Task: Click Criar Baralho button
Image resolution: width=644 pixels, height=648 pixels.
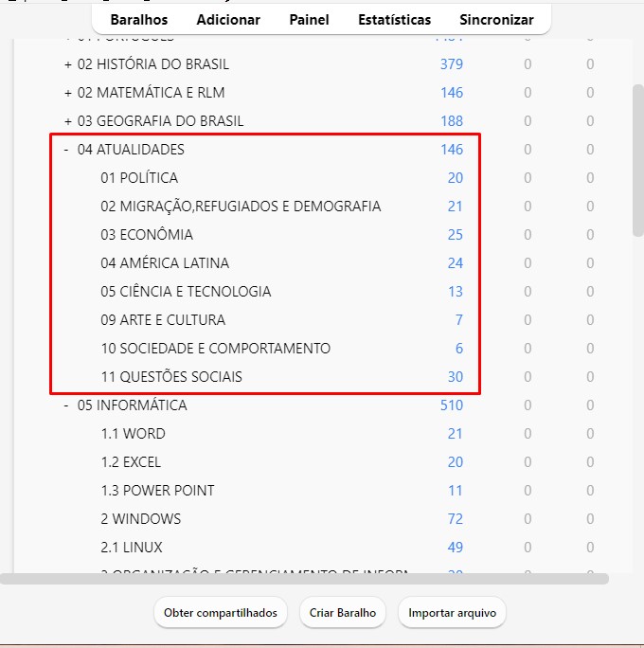Action: point(343,612)
